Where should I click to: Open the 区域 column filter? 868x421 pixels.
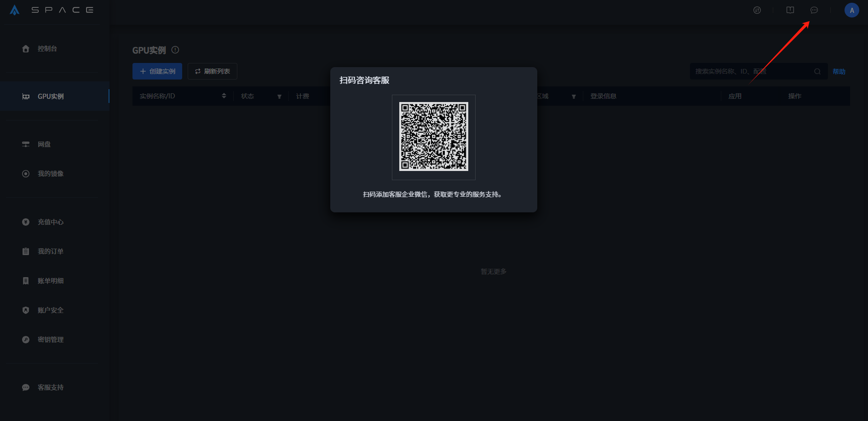(x=574, y=97)
